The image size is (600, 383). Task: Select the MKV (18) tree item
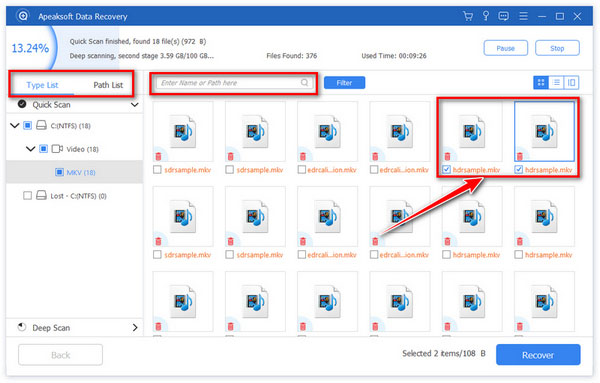(75, 172)
